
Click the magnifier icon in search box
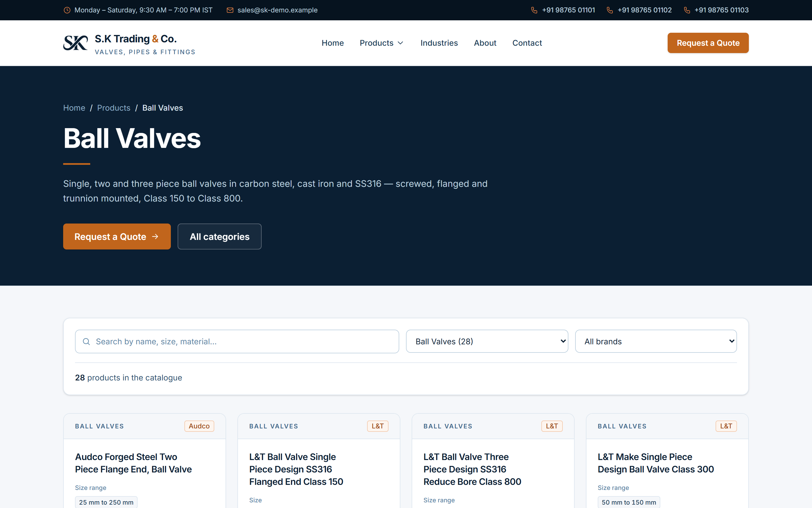(86, 341)
